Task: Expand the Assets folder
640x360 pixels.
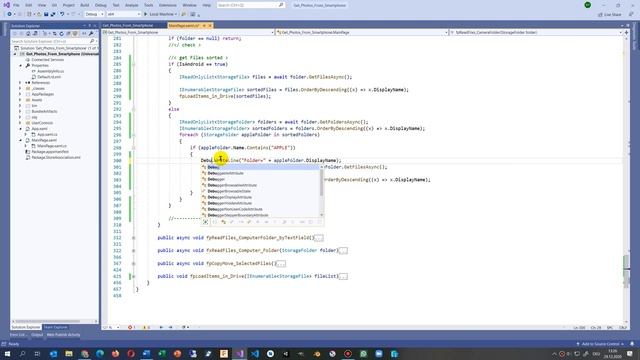Action: pos(20,100)
